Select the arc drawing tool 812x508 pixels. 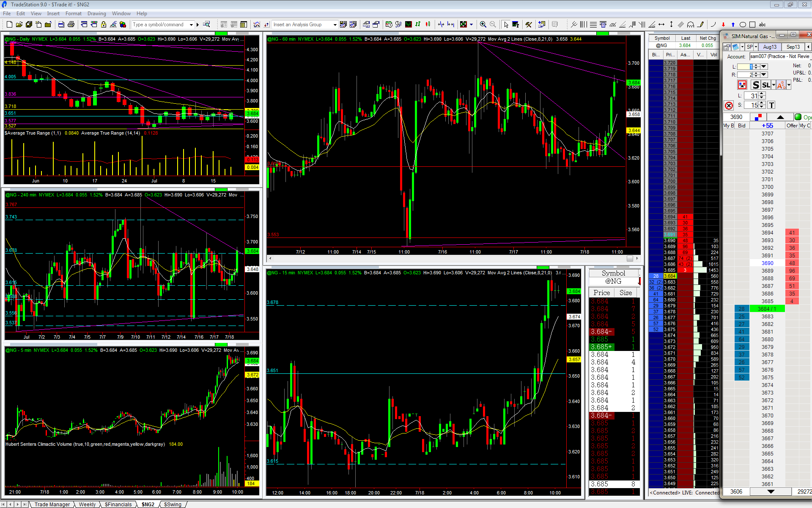pos(713,25)
